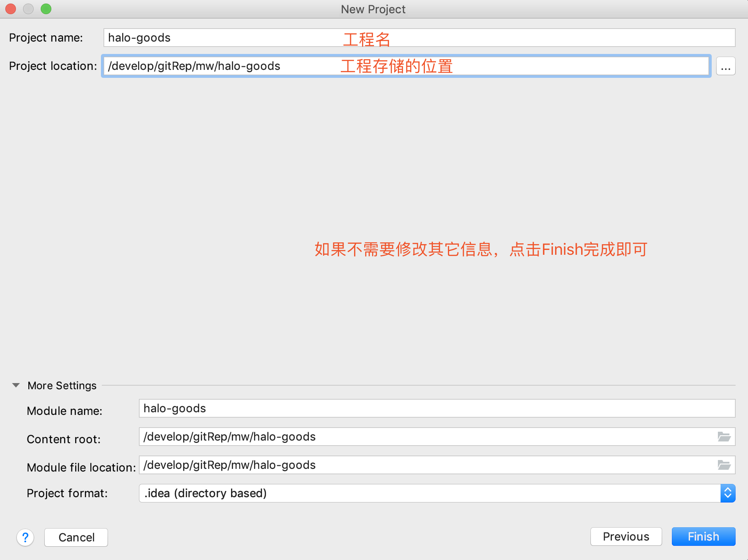Click the Module file location folder icon
This screenshot has height=560, width=748.
click(x=724, y=465)
